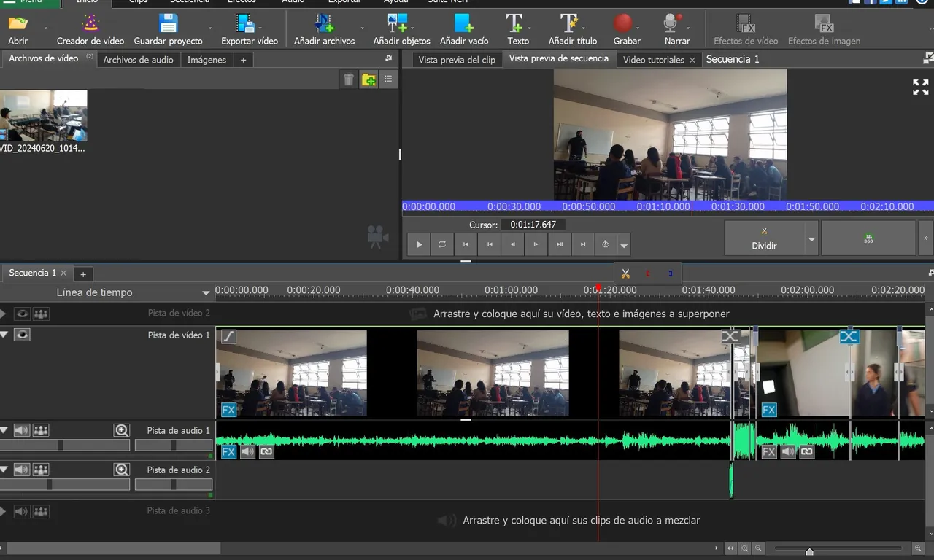Click the Abrir folder icon
Image resolution: width=934 pixels, height=560 pixels.
(18, 23)
